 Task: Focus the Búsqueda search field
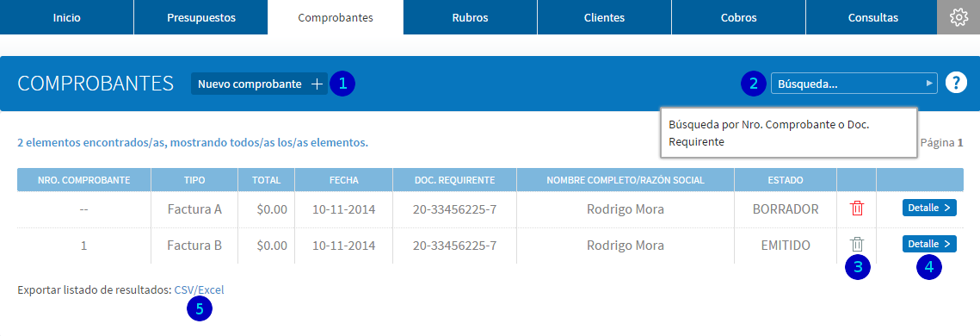tap(854, 84)
